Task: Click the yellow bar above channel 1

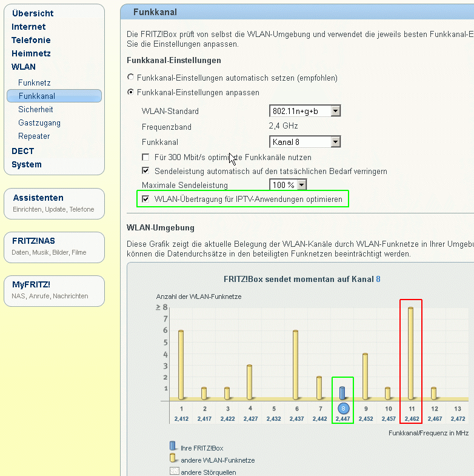Action: [x=181, y=365]
